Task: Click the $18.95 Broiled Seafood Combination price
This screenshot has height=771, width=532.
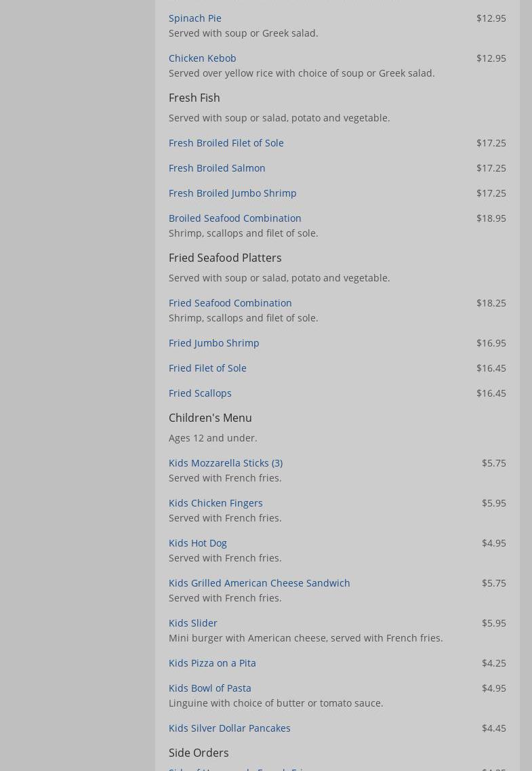Action: pos(491,218)
